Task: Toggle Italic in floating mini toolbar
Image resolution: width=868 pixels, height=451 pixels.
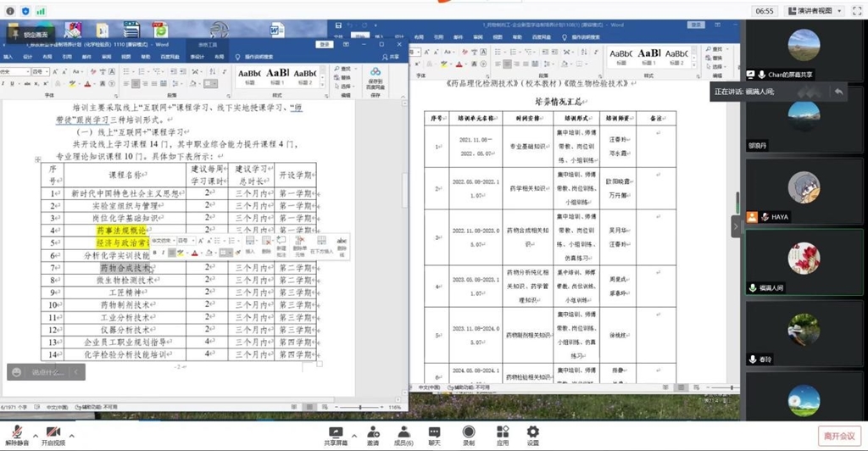Action: (163, 253)
